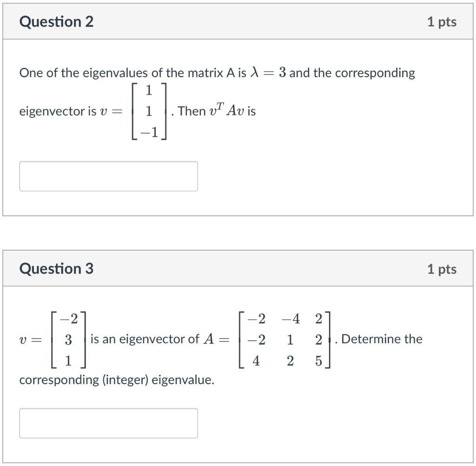Click the words 'and the corresponding'
Image resolution: width=476 pixels, height=466 pixels.
(352, 73)
